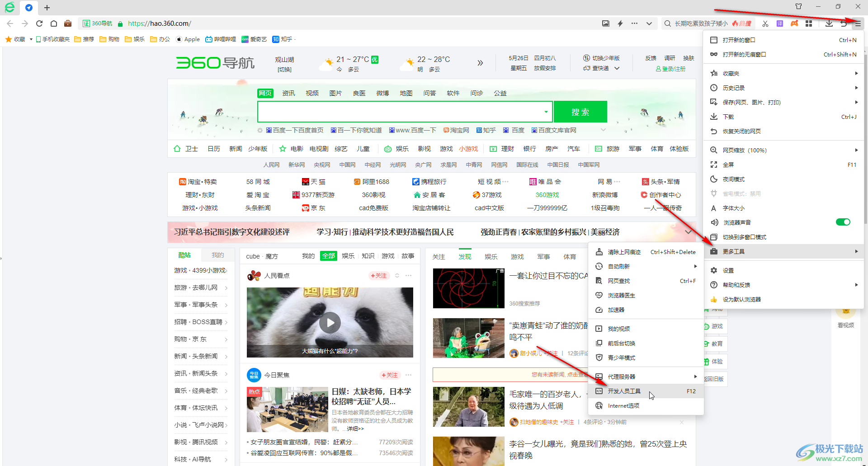Image resolution: width=868 pixels, height=466 pixels.
Task: Expand the 收藏夹 submenu
Action: [x=783, y=73]
